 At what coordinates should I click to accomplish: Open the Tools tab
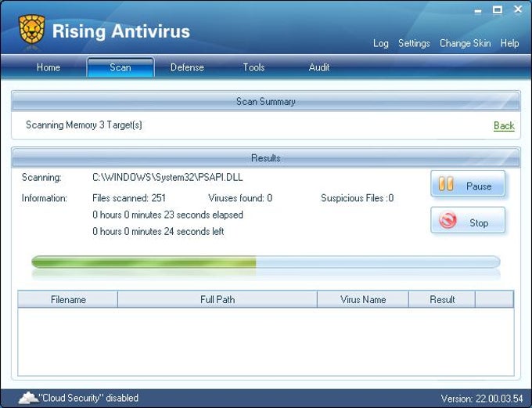pyautogui.click(x=253, y=67)
